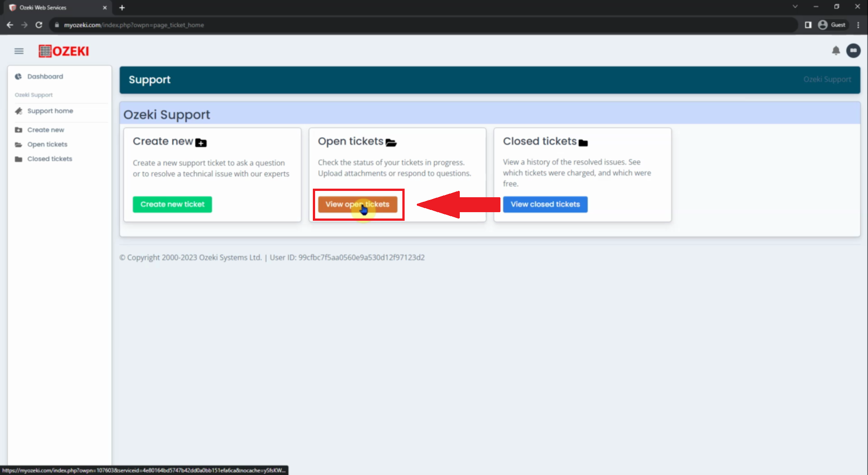This screenshot has height=475, width=868.
Task: Select Open tickets in the sidebar
Action: click(x=47, y=144)
